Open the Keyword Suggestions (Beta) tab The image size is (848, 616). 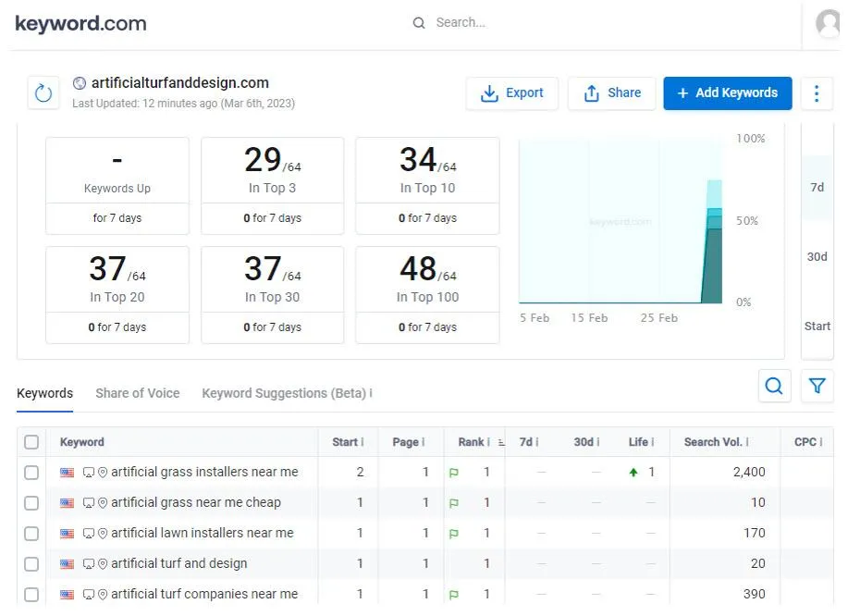pos(284,393)
